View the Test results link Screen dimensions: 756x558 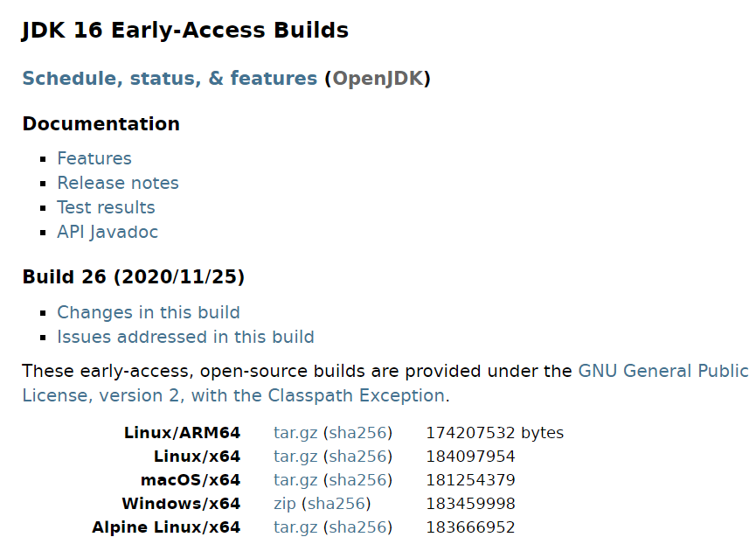(x=106, y=207)
